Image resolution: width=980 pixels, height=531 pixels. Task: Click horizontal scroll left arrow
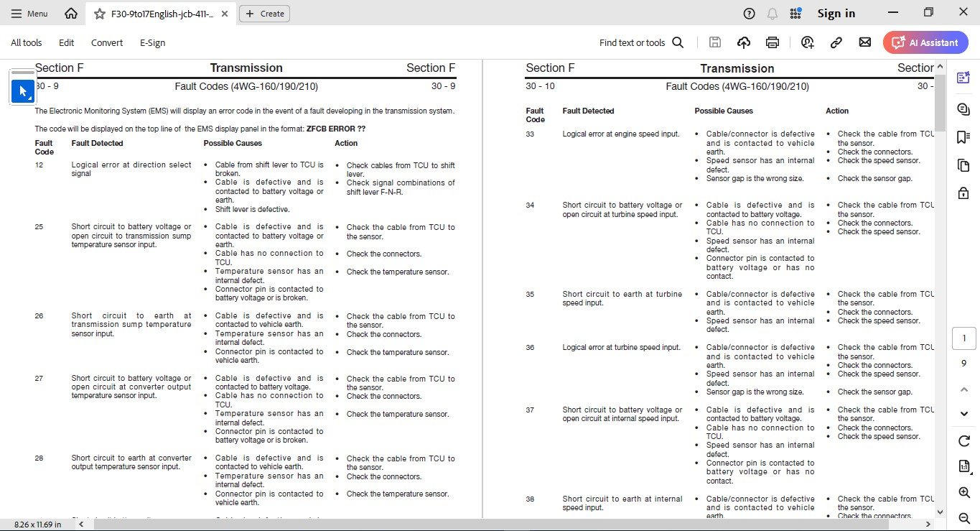point(80,525)
